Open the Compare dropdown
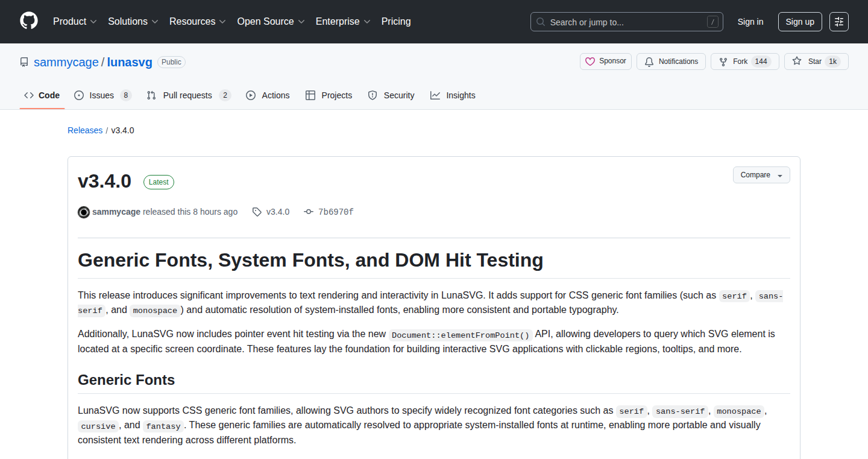This screenshot has height=459, width=868. point(761,175)
